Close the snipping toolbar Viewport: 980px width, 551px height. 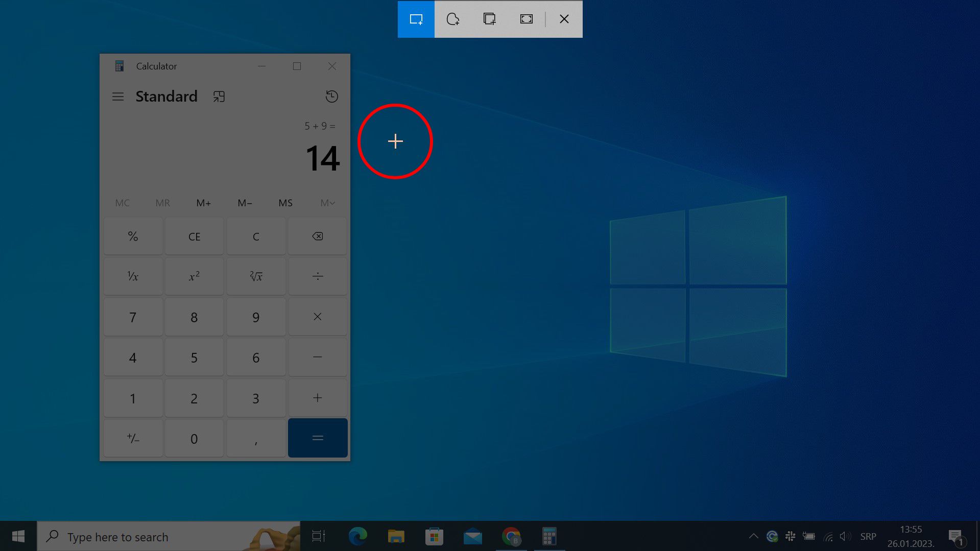click(x=564, y=19)
